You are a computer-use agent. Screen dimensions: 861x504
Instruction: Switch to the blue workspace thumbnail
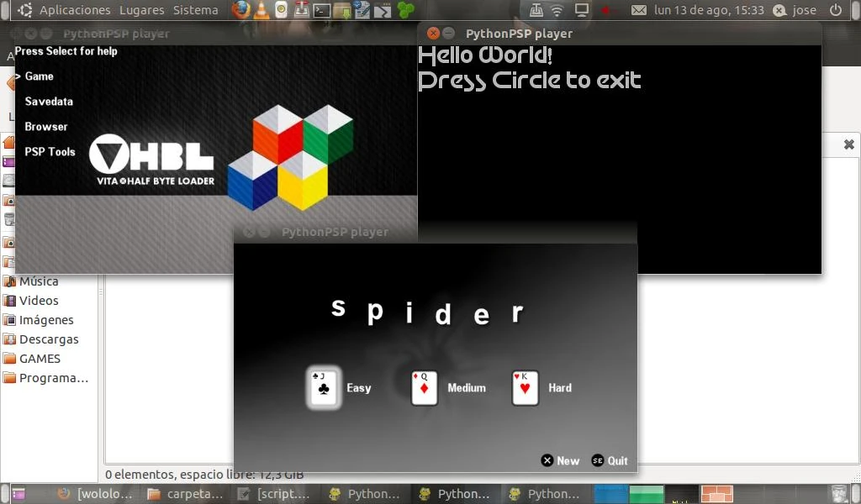(610, 494)
